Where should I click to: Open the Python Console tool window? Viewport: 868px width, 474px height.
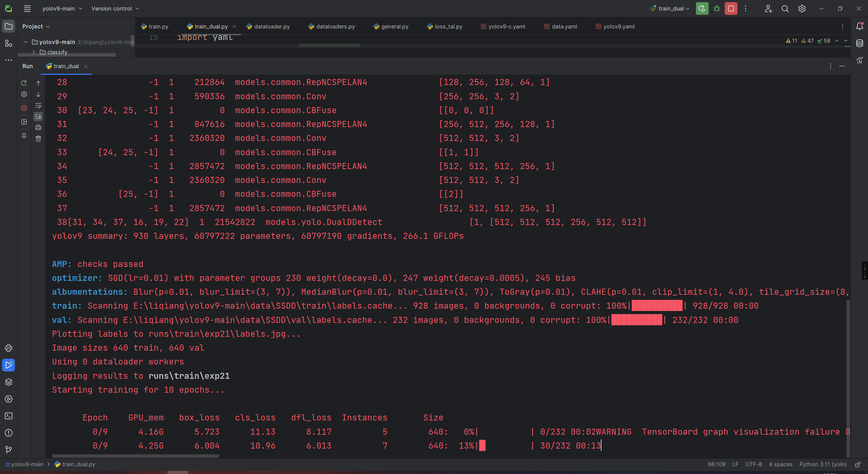8,348
